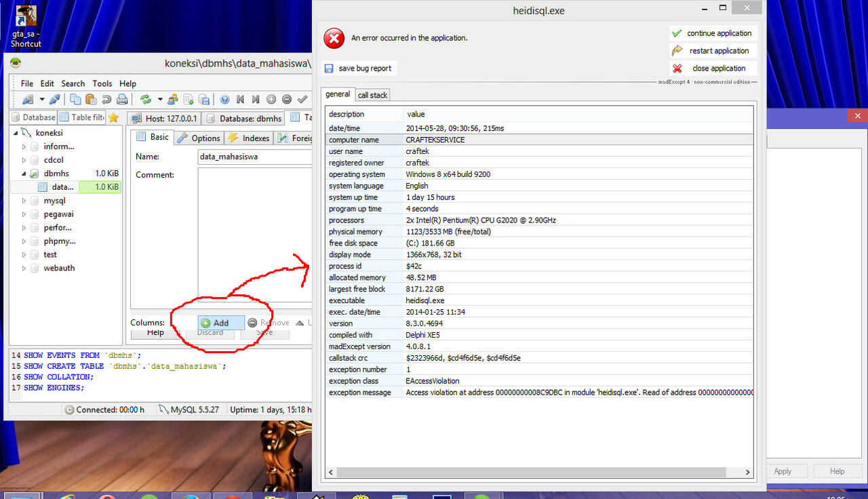868x499 pixels.
Task: Switch to the Table filter tab
Action: (81, 117)
